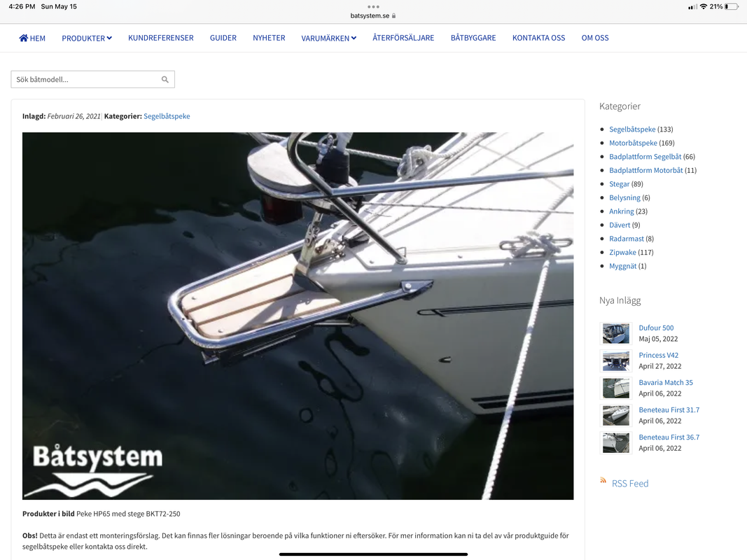
Task: Open the Myggnät category
Action: point(622,266)
